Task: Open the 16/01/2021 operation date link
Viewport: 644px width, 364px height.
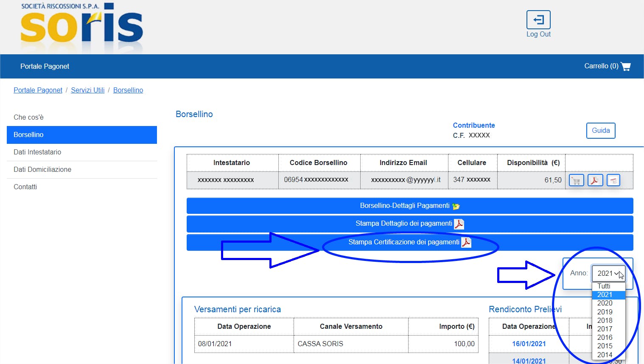Action: (x=529, y=344)
